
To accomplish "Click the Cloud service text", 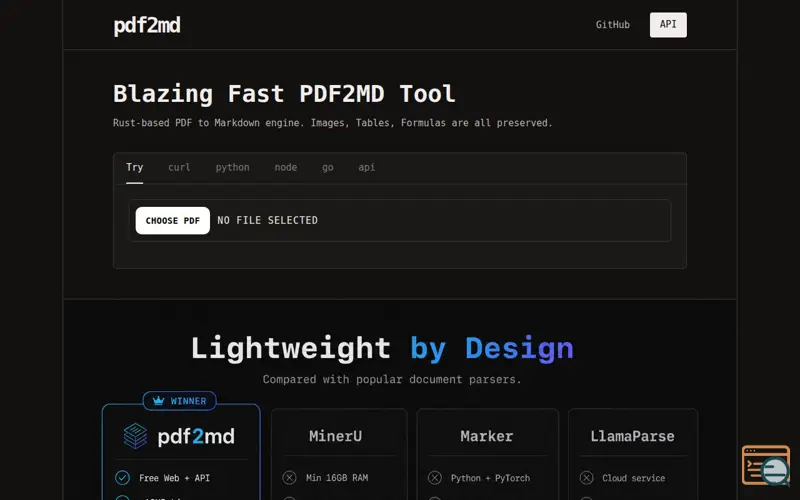I will click(x=634, y=478).
